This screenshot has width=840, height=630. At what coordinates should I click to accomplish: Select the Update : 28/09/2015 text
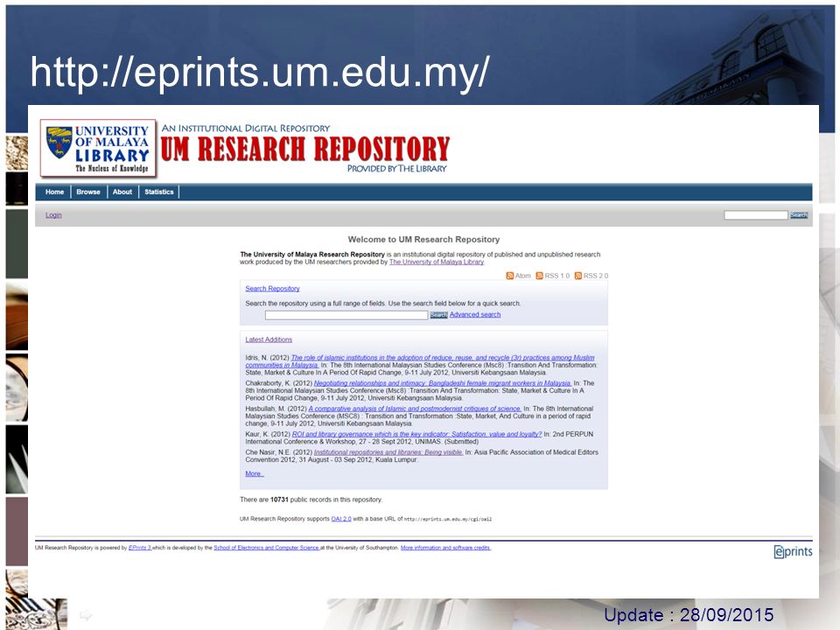point(689,614)
